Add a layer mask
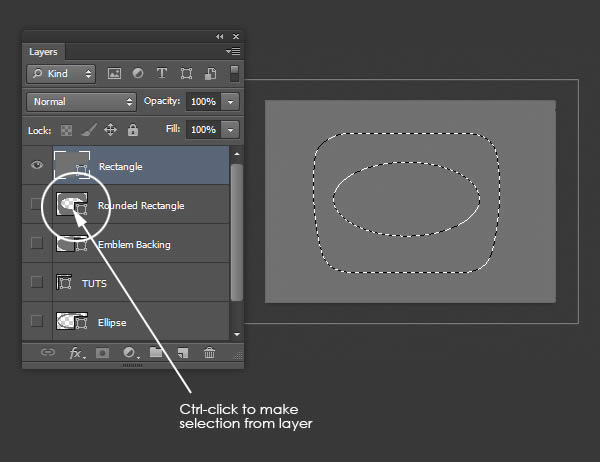 (102, 353)
